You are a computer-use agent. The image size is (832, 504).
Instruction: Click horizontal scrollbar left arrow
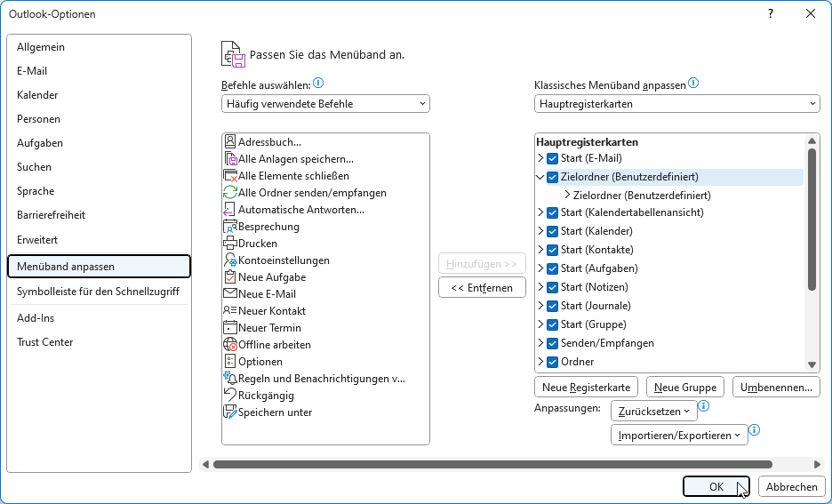click(205, 464)
